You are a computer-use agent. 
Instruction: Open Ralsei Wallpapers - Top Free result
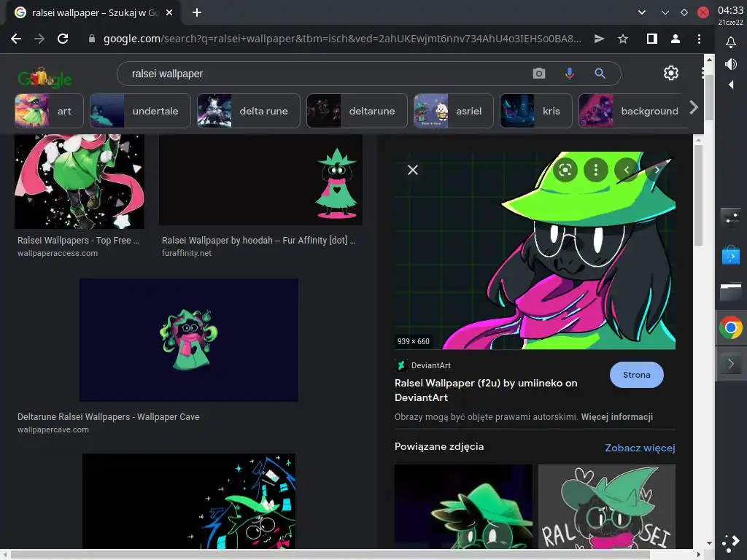(78, 241)
